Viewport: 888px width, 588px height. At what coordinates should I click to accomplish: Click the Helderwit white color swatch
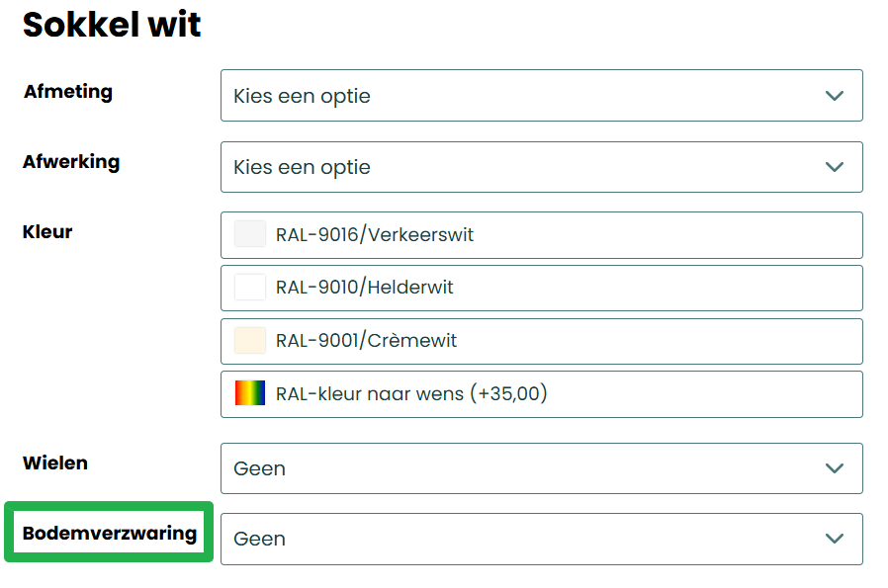click(x=250, y=288)
